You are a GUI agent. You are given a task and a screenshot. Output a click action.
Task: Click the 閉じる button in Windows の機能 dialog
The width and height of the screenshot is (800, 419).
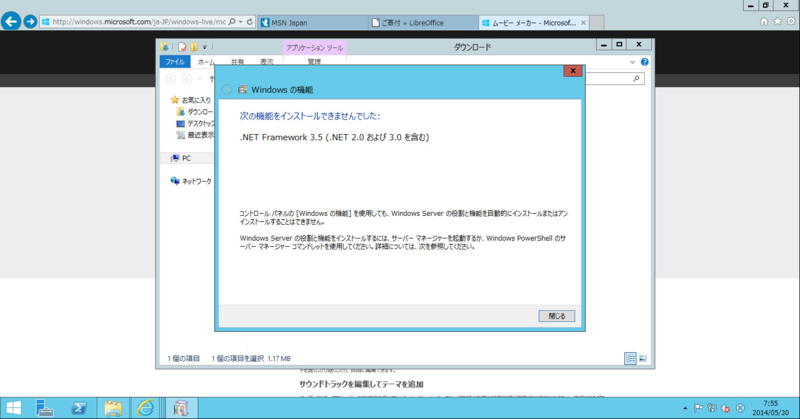tap(556, 316)
